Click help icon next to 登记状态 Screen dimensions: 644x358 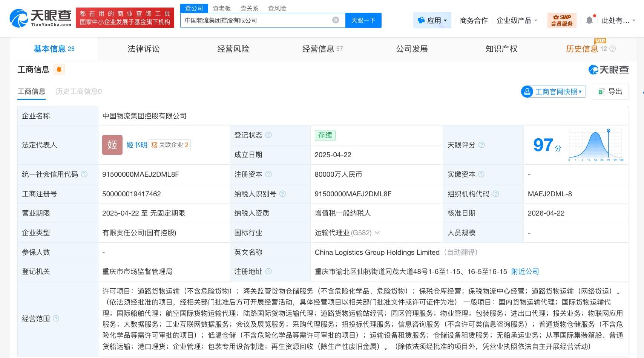tap(268, 135)
